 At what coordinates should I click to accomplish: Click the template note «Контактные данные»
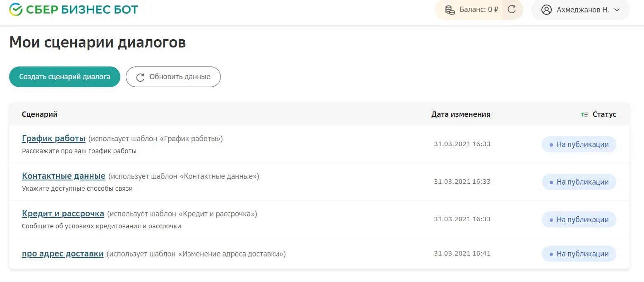point(184,176)
